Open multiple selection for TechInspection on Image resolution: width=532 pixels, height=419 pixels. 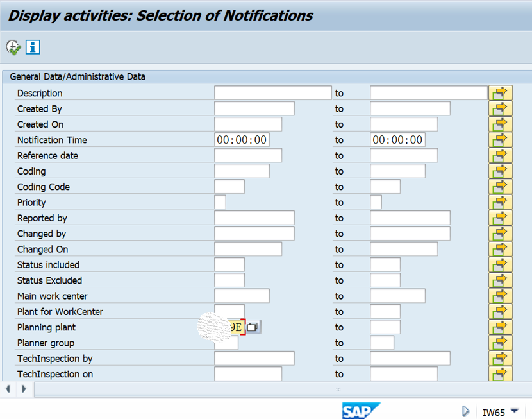[x=500, y=374]
